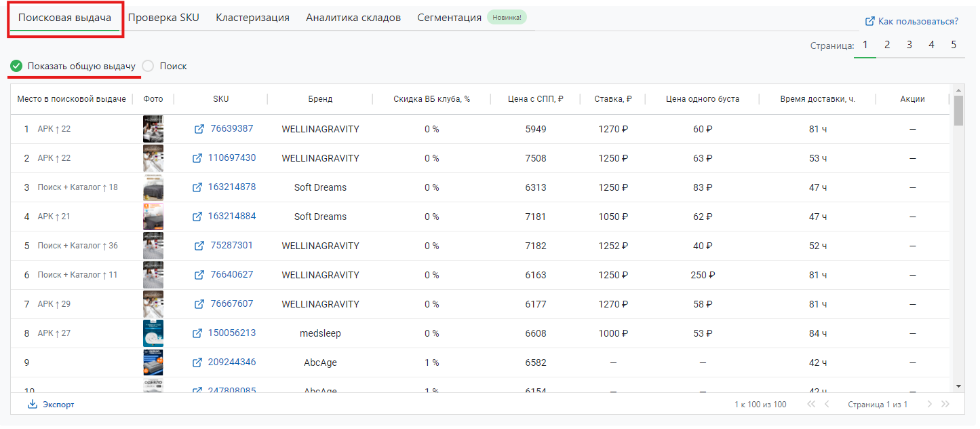Click the price cell 7508
980x429 pixels.
coord(536,158)
